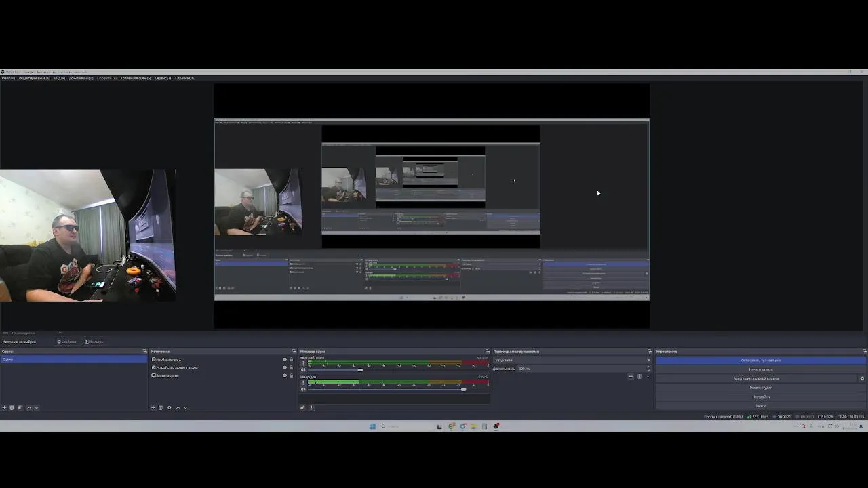Move scene down arrow in Сцены panel
The width and height of the screenshot is (868, 488).
coord(37,407)
